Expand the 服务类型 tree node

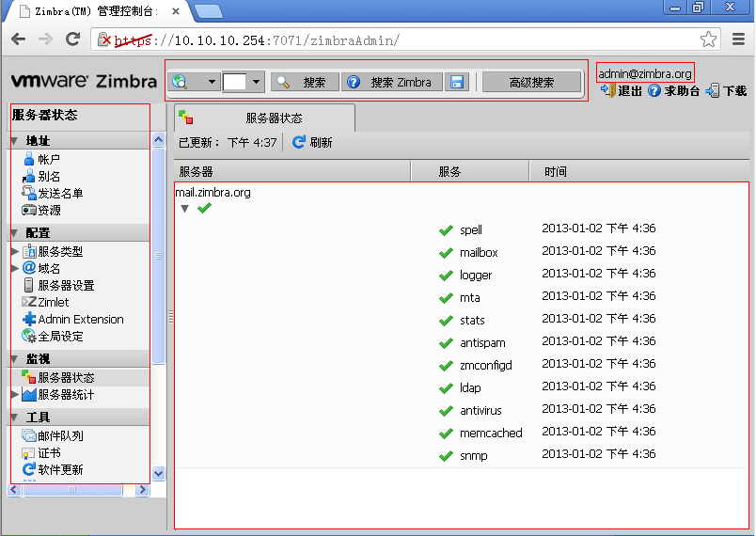(x=14, y=251)
